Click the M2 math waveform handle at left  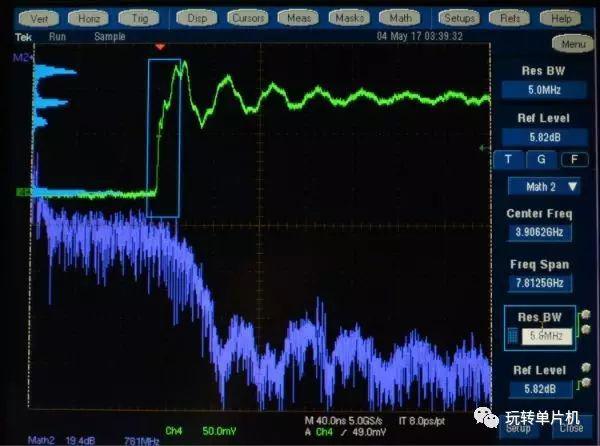point(22,58)
